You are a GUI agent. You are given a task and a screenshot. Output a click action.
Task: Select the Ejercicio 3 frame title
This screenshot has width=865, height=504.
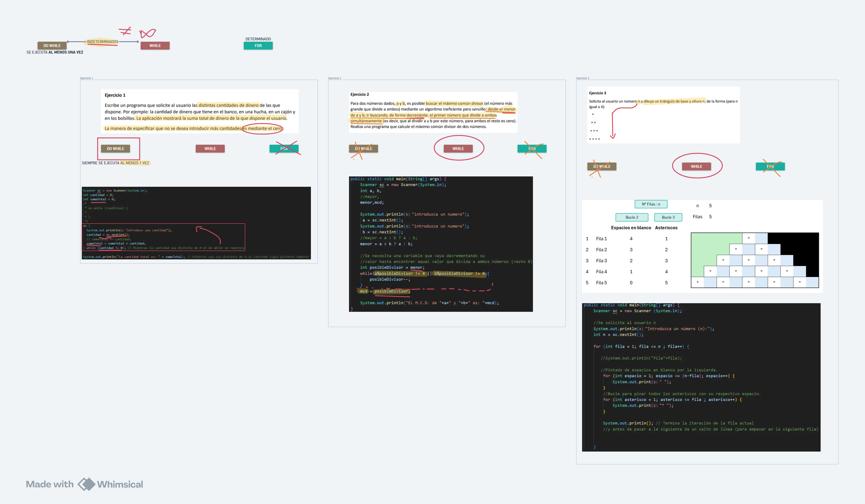pyautogui.click(x=583, y=78)
